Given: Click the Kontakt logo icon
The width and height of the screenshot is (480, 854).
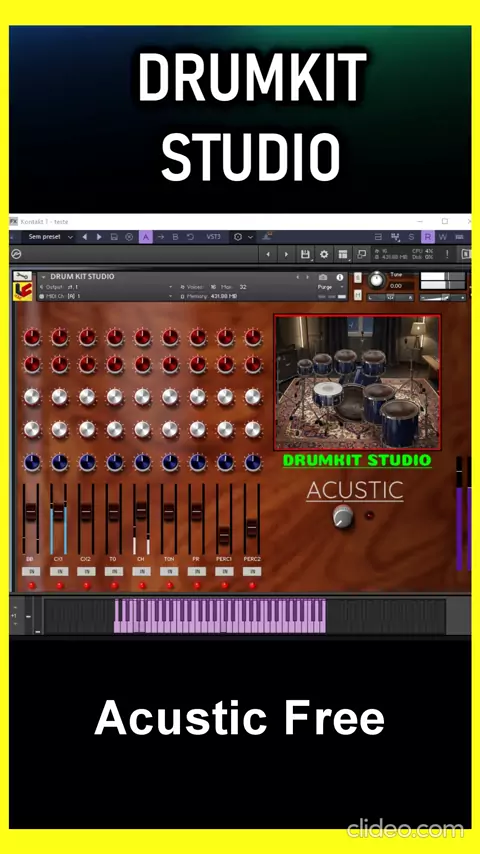Looking at the screenshot, I should point(16,254).
